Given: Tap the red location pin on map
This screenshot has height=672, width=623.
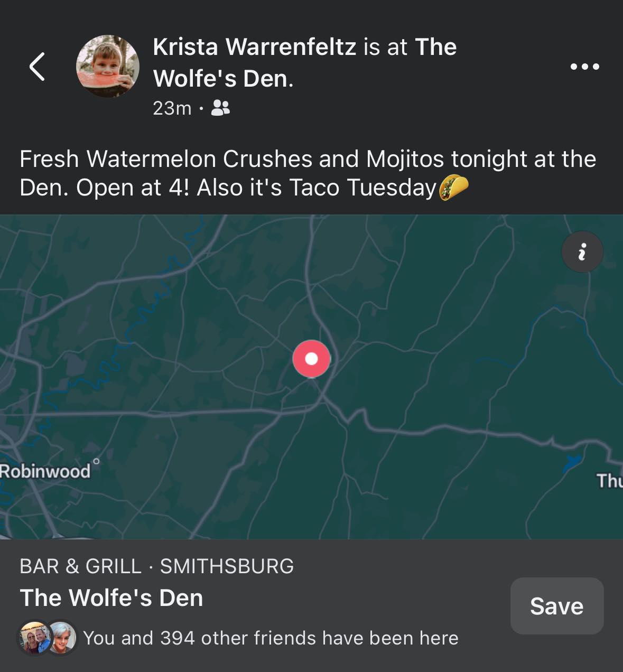Looking at the screenshot, I should click(312, 359).
